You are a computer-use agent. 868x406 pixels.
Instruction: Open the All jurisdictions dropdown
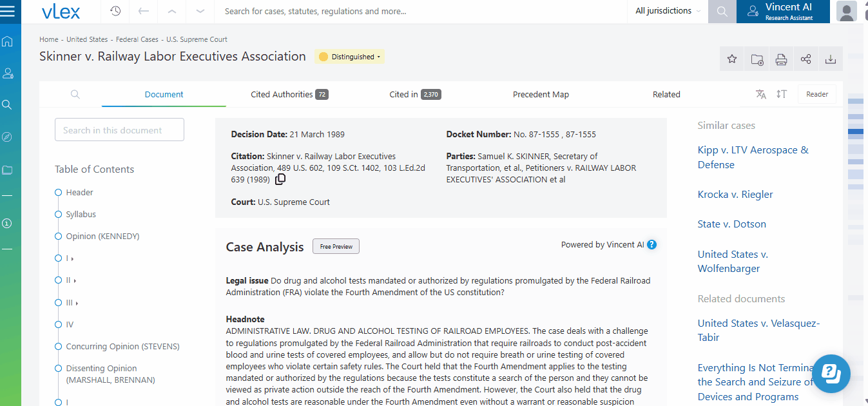click(668, 11)
